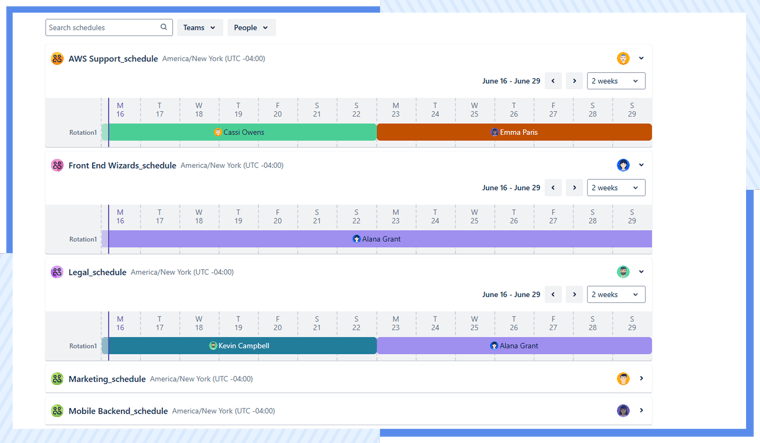
Task: Open 2 weeks dropdown in AWS Support schedule
Action: (x=616, y=81)
